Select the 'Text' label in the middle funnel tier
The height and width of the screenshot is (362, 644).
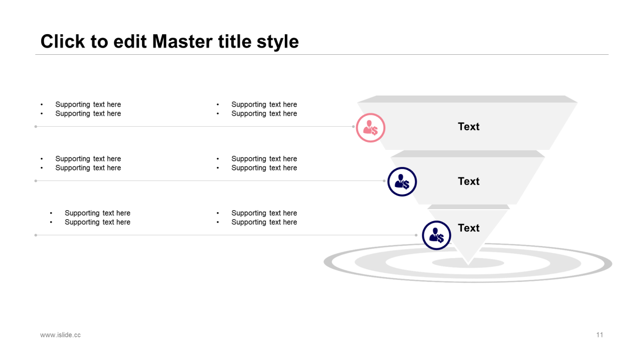point(468,182)
